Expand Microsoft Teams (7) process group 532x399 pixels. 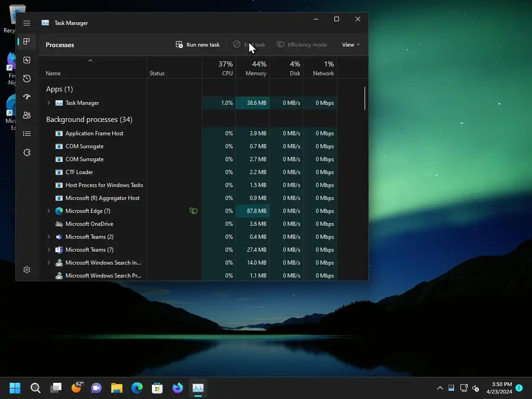49,250
